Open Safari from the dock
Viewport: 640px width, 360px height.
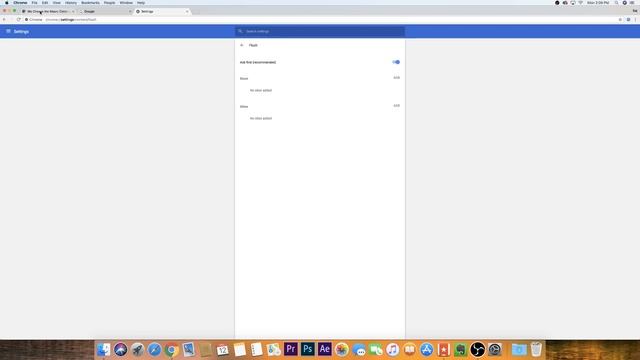(x=154, y=349)
